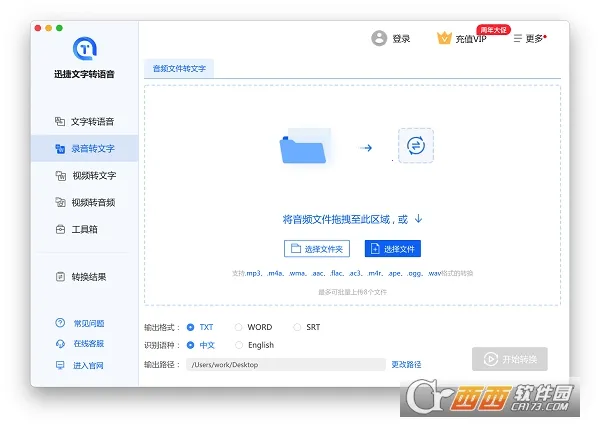
Task: Click the 选择文件 button
Action: click(392, 249)
